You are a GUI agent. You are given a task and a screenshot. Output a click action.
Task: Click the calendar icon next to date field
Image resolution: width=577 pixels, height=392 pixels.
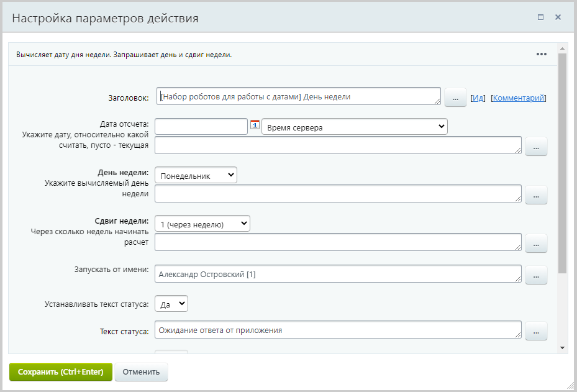pyautogui.click(x=255, y=125)
